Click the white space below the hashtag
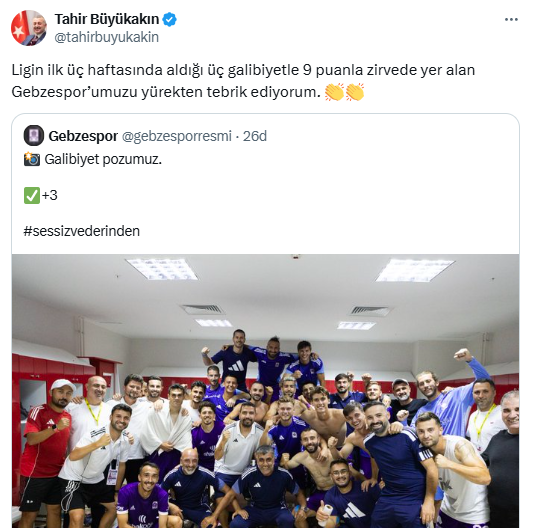535x528 pixels. tap(265, 246)
